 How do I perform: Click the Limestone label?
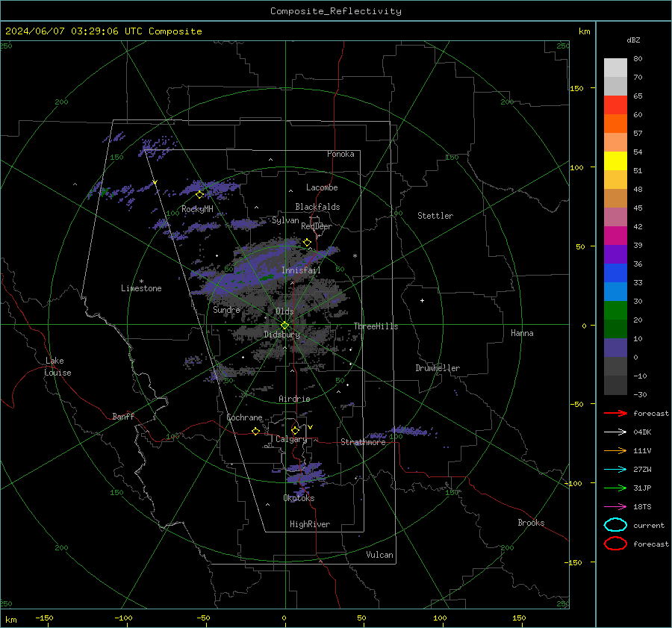(x=141, y=288)
